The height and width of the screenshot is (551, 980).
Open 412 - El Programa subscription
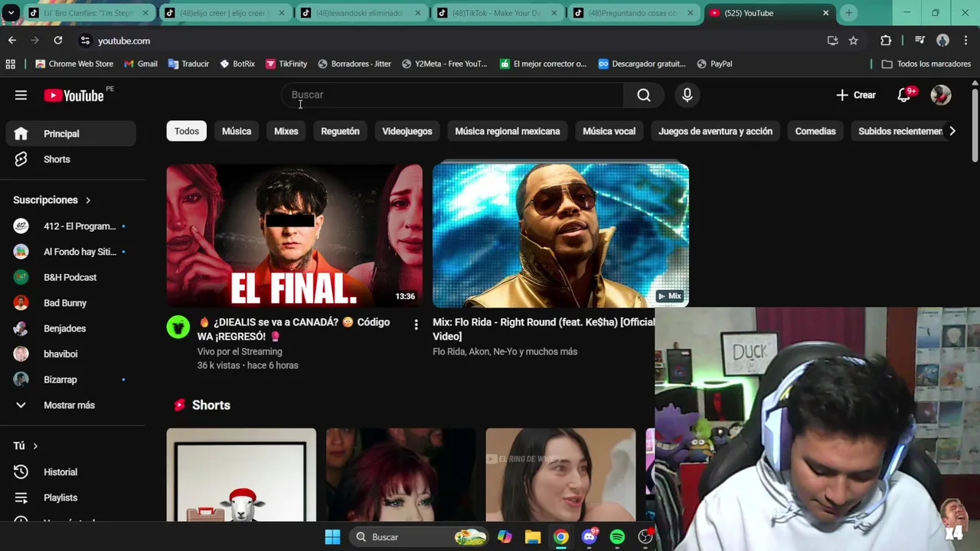(71, 227)
